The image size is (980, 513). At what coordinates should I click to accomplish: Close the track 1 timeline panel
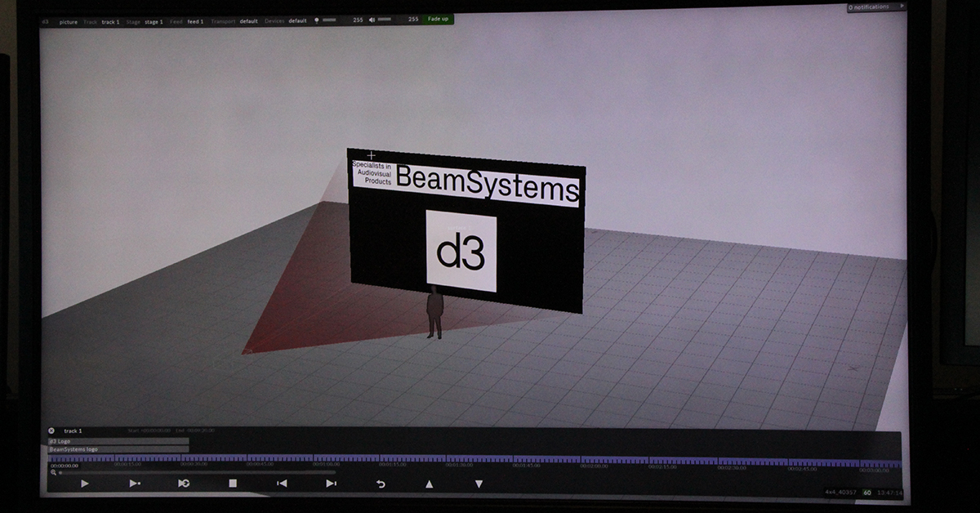click(x=51, y=430)
